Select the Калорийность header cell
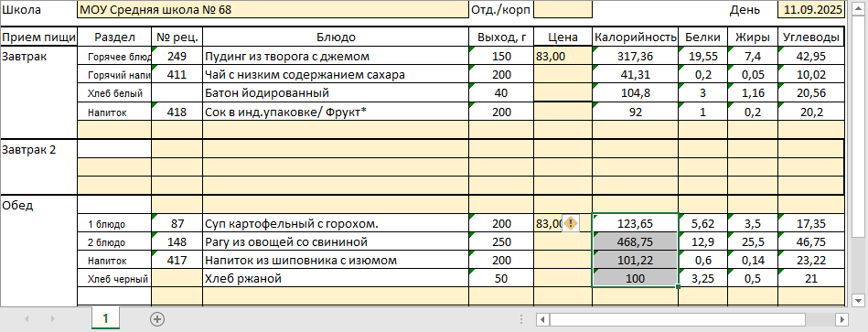Screen dimensions: 868x332 tap(636, 37)
